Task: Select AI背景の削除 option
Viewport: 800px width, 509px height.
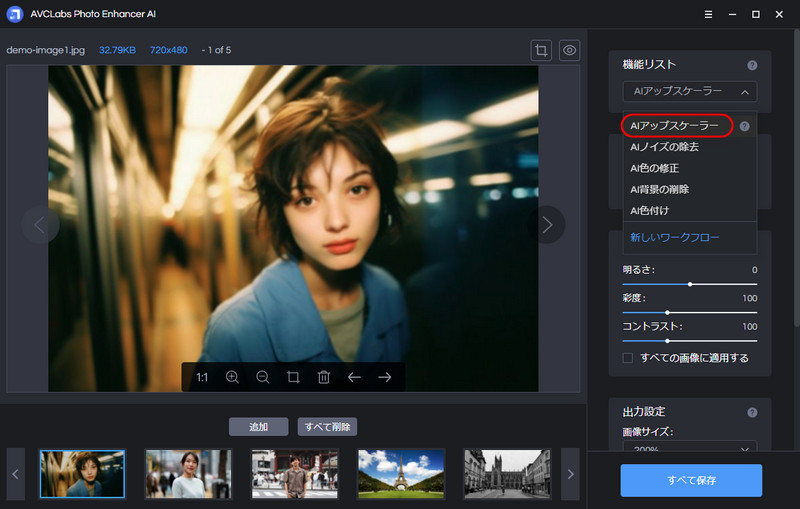Action: pyautogui.click(x=660, y=189)
